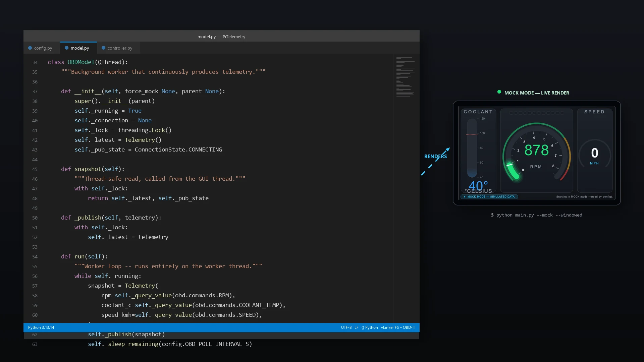Viewport: 644px width, 362px height.
Task: Select the Python language mode indicator
Action: [x=370, y=327]
